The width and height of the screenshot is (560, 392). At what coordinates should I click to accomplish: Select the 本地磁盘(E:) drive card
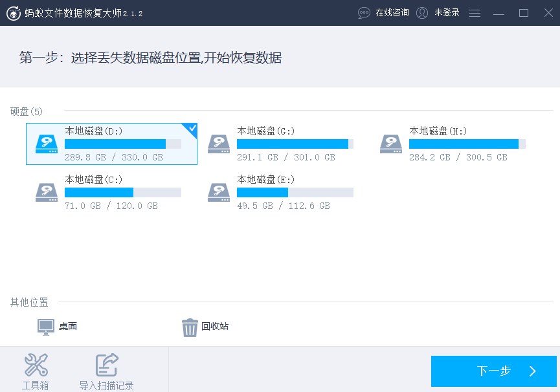(x=284, y=192)
